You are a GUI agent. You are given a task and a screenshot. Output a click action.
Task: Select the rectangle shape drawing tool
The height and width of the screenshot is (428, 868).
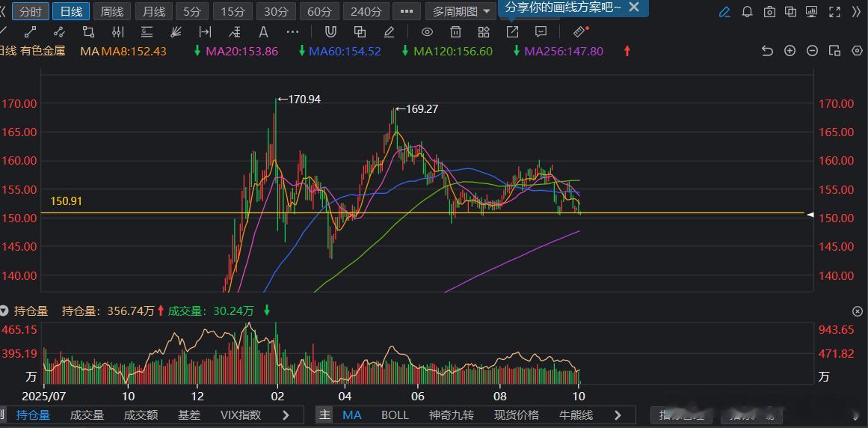88,32
